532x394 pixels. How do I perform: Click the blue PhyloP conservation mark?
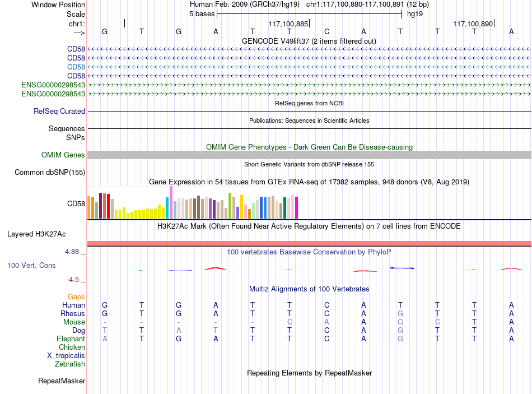click(402, 268)
